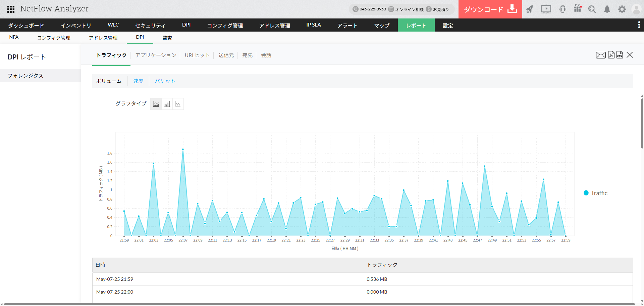The width and height of the screenshot is (644, 306).
Task: Switch graph type to bar chart
Action: (x=167, y=104)
